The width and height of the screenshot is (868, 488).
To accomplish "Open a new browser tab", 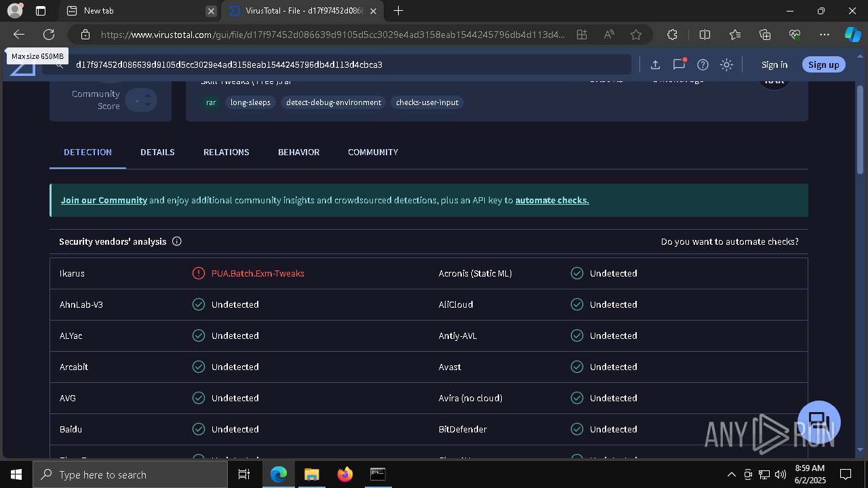I will (399, 11).
